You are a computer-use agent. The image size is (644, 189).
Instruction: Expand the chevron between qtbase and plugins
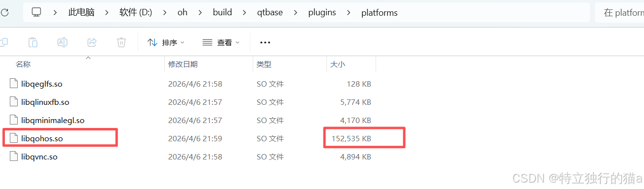[x=296, y=13]
